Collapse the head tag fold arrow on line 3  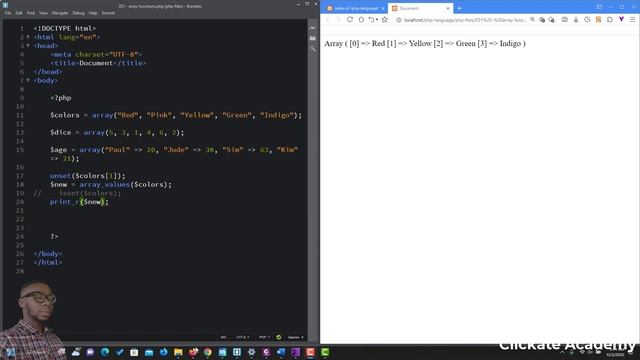tap(28, 46)
